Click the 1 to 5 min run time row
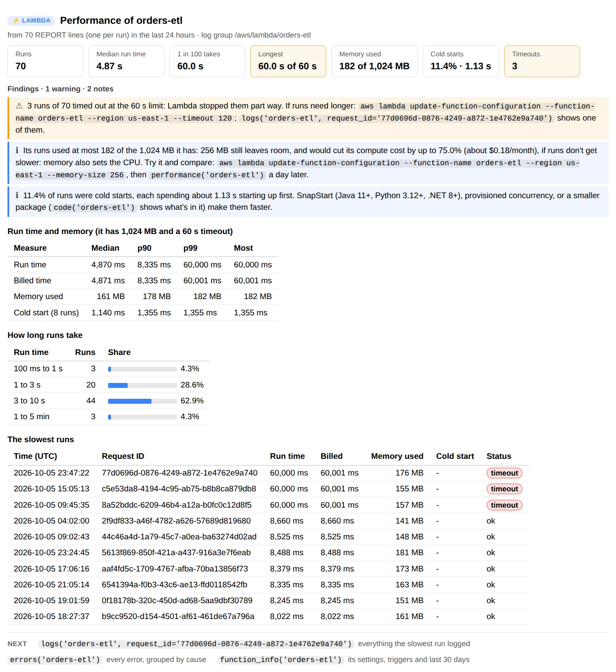The height and width of the screenshot is (672, 616). (109, 417)
